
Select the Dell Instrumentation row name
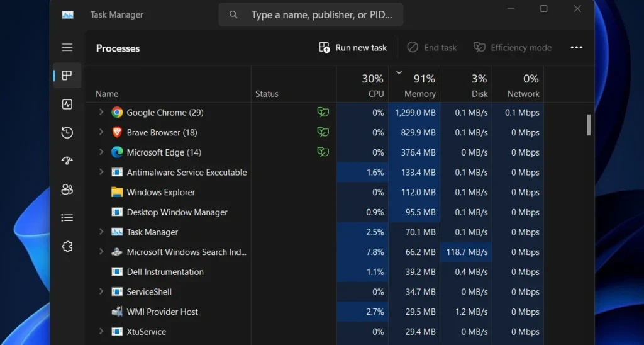coord(165,272)
